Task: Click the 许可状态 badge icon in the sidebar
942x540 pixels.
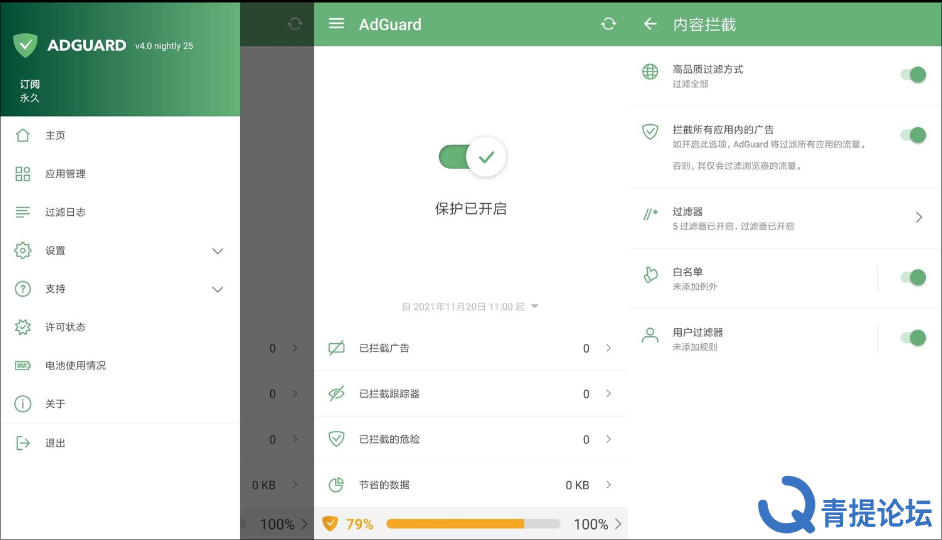Action: (x=23, y=327)
